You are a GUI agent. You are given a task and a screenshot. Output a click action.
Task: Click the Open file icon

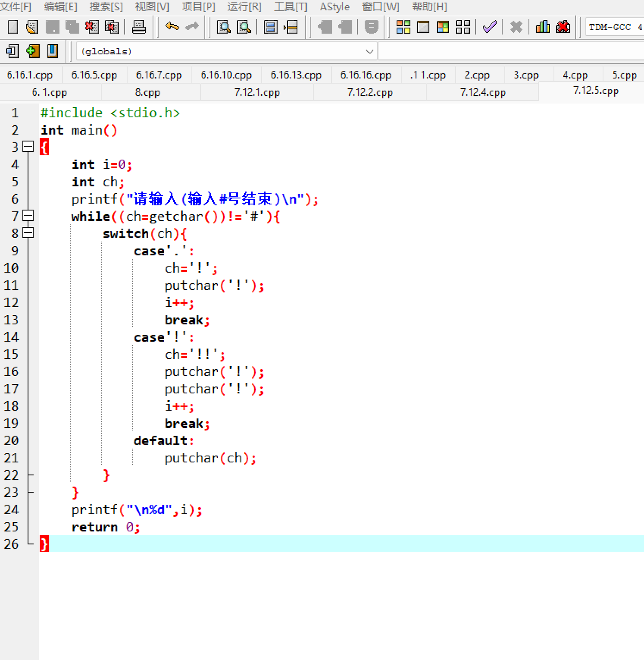pyautogui.click(x=32, y=27)
